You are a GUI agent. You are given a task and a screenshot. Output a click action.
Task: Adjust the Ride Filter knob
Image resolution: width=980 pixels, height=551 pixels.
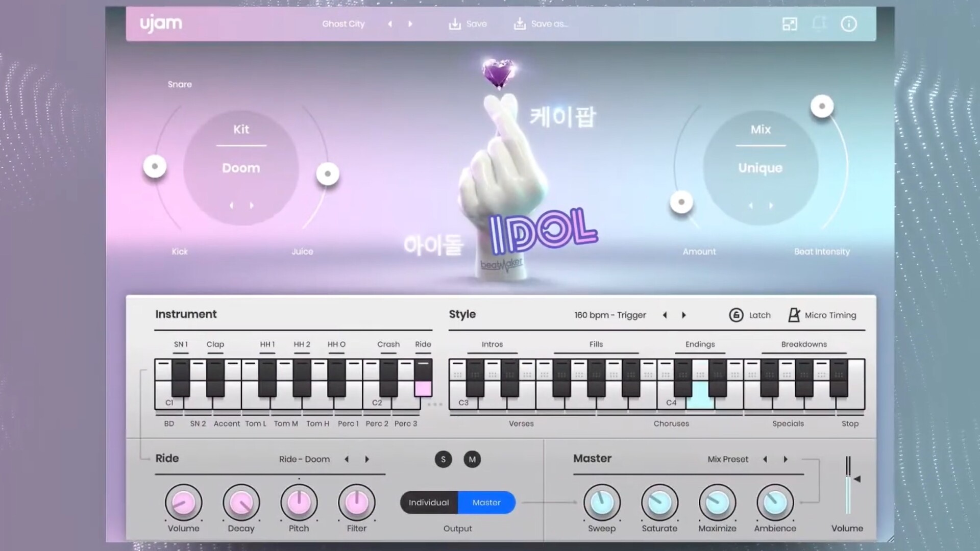click(x=356, y=503)
